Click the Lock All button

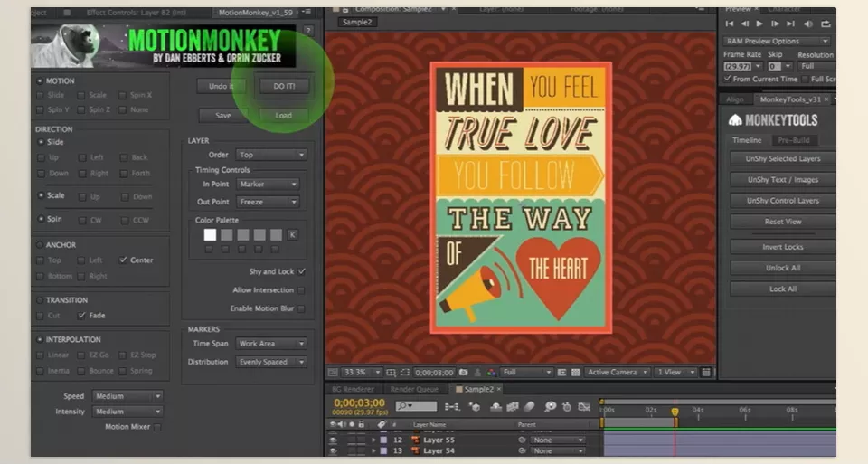click(x=783, y=289)
